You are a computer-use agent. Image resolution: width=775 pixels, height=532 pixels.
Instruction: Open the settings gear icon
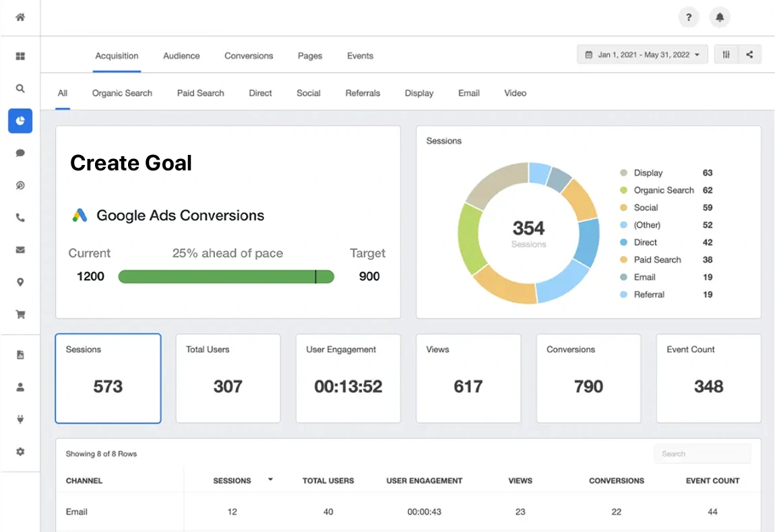[20, 451]
